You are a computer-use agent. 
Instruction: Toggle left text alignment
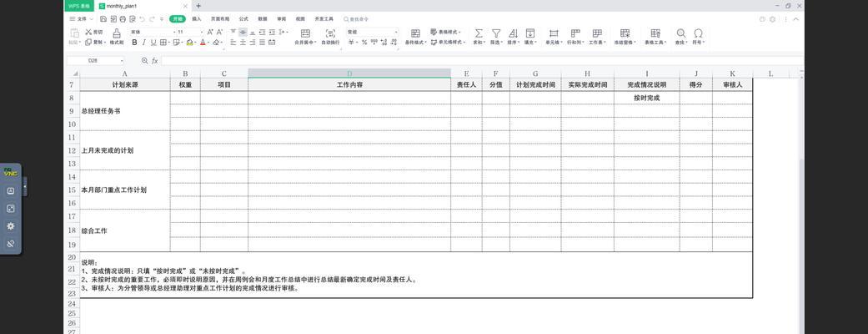(x=233, y=42)
